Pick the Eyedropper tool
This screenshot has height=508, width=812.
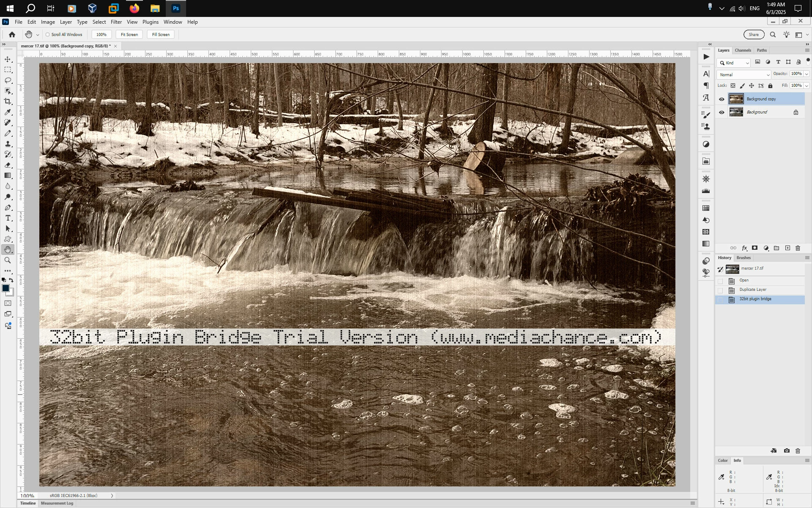coord(8,112)
